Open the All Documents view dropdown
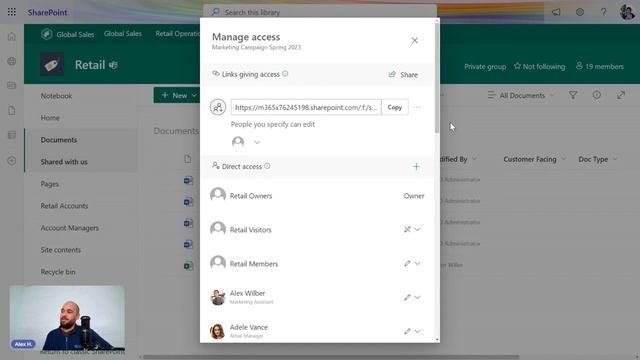The height and width of the screenshot is (360, 640). coord(521,95)
